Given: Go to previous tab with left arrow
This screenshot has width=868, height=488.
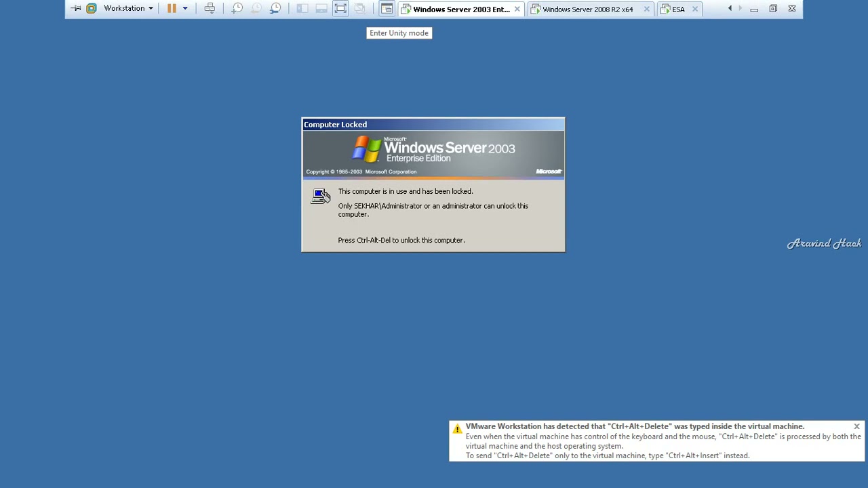Looking at the screenshot, I should pyautogui.click(x=730, y=9).
